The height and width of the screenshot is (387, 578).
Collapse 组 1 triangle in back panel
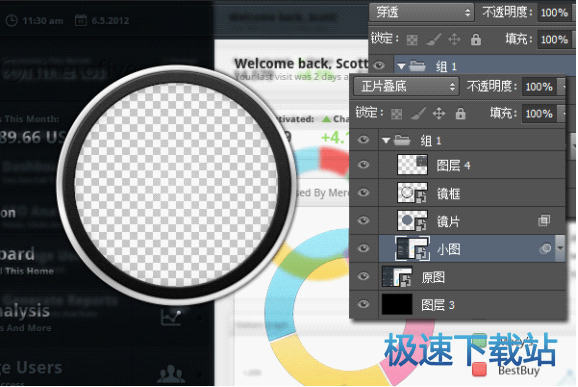click(x=401, y=66)
